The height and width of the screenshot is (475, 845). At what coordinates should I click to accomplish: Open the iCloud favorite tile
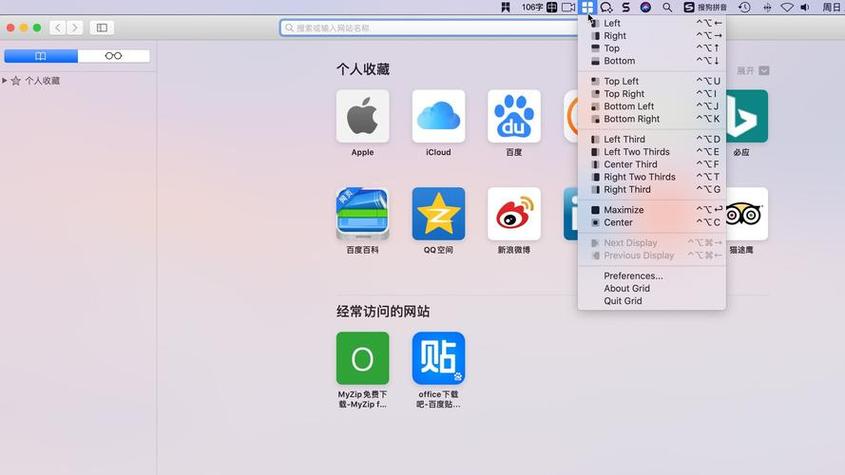pyautogui.click(x=438, y=116)
